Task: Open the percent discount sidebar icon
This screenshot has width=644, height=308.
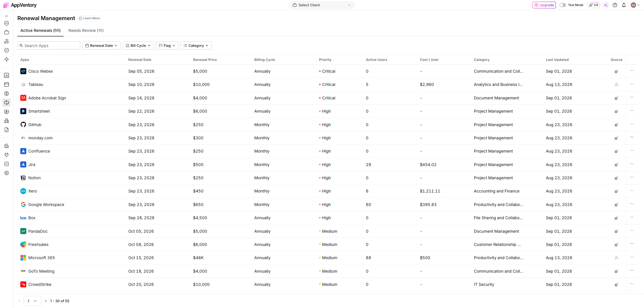Action: pyautogui.click(x=6, y=50)
